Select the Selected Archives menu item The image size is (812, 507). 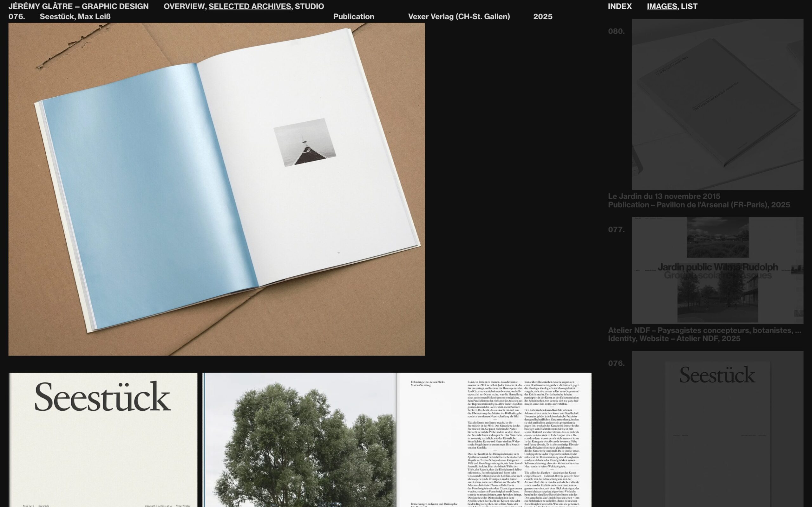pyautogui.click(x=250, y=6)
